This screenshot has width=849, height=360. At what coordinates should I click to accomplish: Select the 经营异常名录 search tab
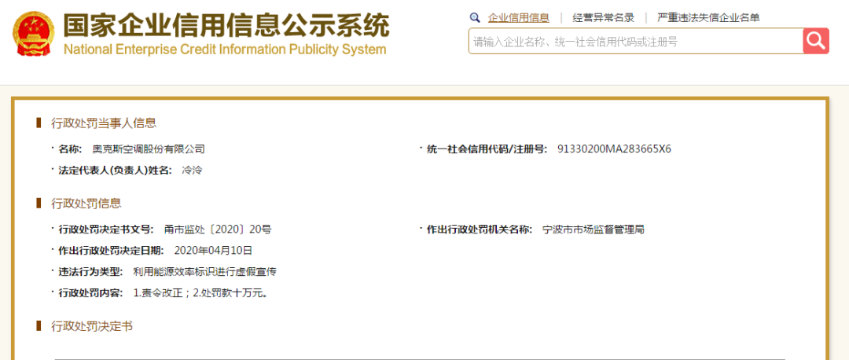(603, 18)
